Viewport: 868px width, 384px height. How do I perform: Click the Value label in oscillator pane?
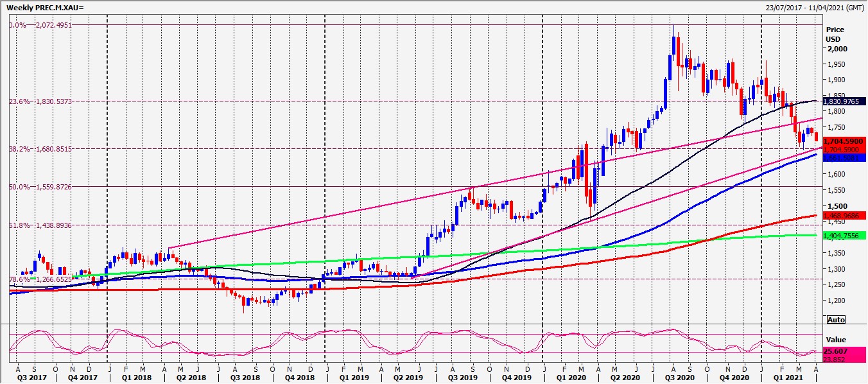point(836,340)
